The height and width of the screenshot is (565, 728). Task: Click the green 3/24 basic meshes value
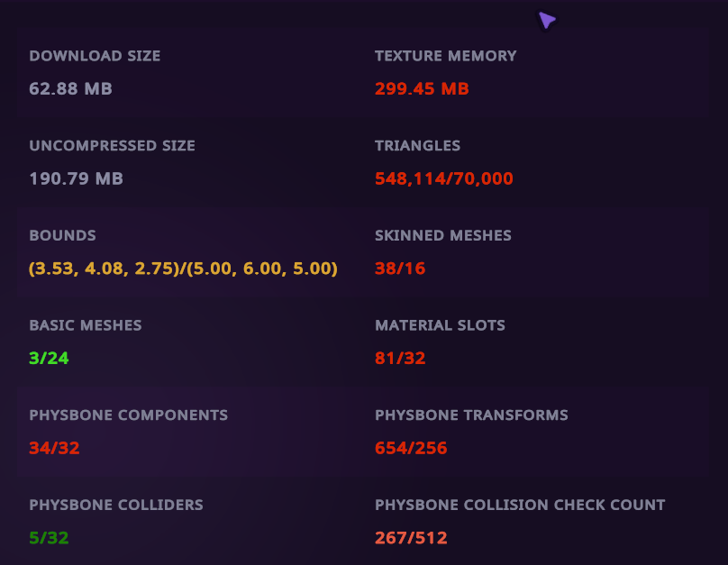tap(49, 359)
